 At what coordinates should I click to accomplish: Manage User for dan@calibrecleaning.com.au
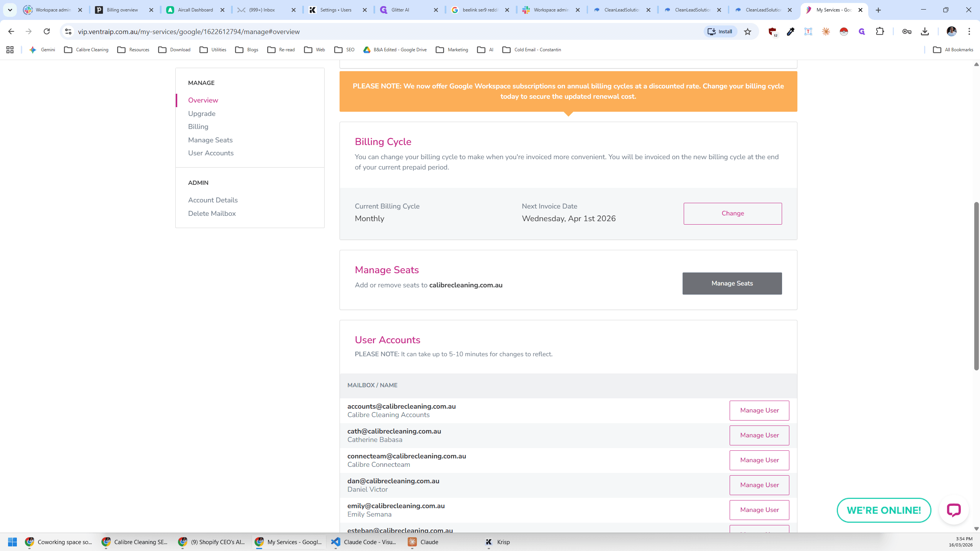pyautogui.click(x=759, y=485)
